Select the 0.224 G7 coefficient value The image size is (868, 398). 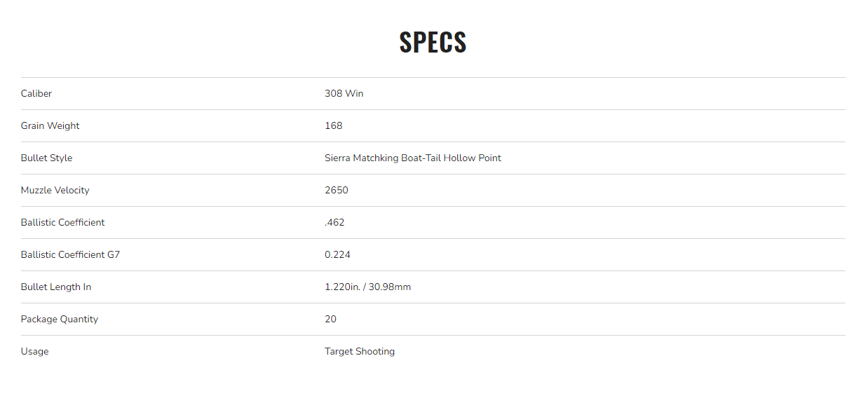(x=337, y=255)
